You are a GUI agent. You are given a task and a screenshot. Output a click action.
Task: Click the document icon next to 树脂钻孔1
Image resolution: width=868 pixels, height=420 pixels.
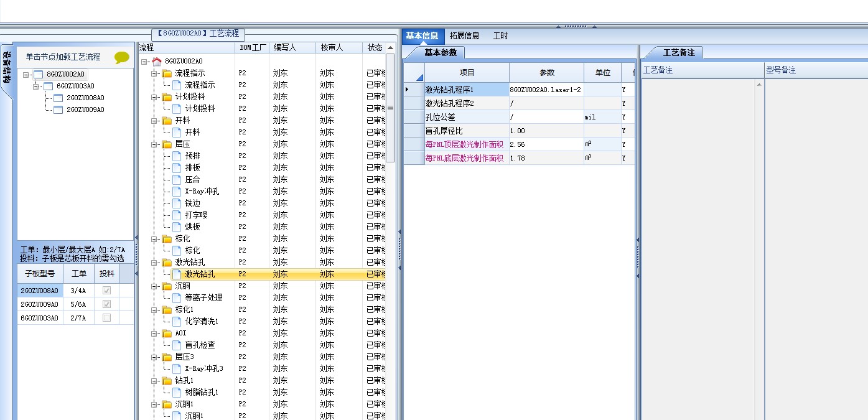(x=177, y=392)
